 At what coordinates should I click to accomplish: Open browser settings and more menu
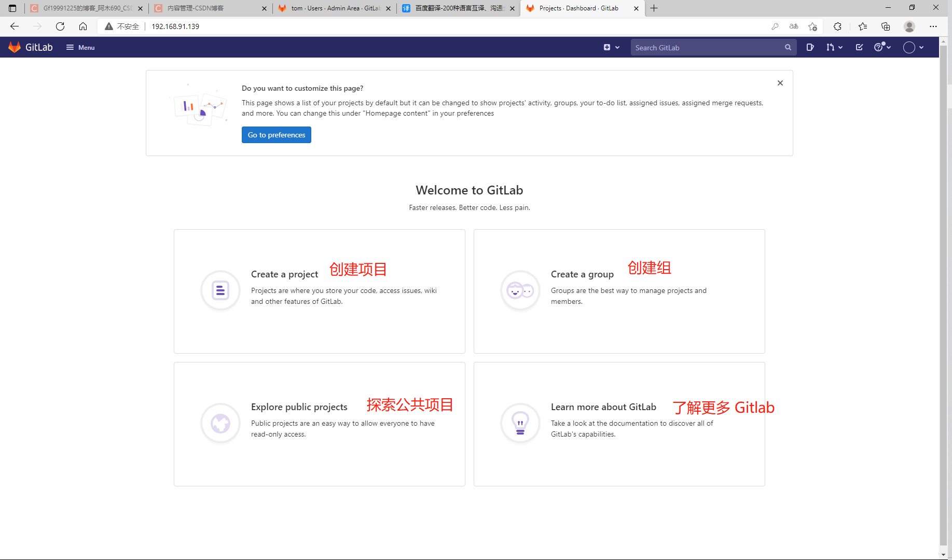(x=933, y=26)
